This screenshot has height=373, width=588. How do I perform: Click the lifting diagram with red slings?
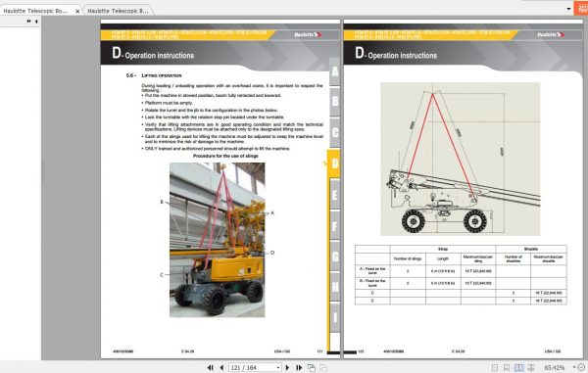click(461, 160)
